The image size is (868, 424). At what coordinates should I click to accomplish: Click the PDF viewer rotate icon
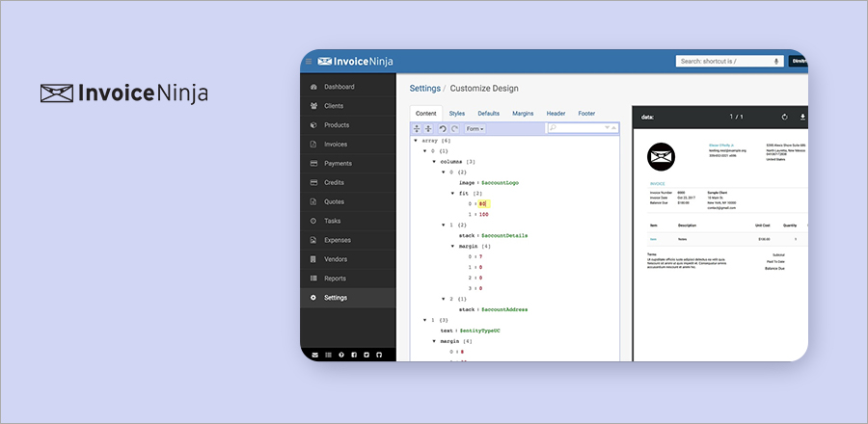tap(784, 118)
